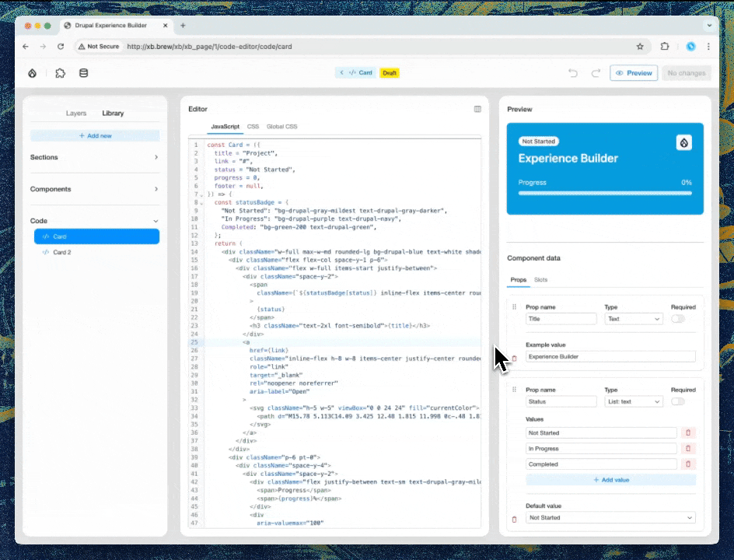Viewport: 734px width, 560px height.
Task: Delete the 'Completed' list value
Action: pyautogui.click(x=688, y=464)
